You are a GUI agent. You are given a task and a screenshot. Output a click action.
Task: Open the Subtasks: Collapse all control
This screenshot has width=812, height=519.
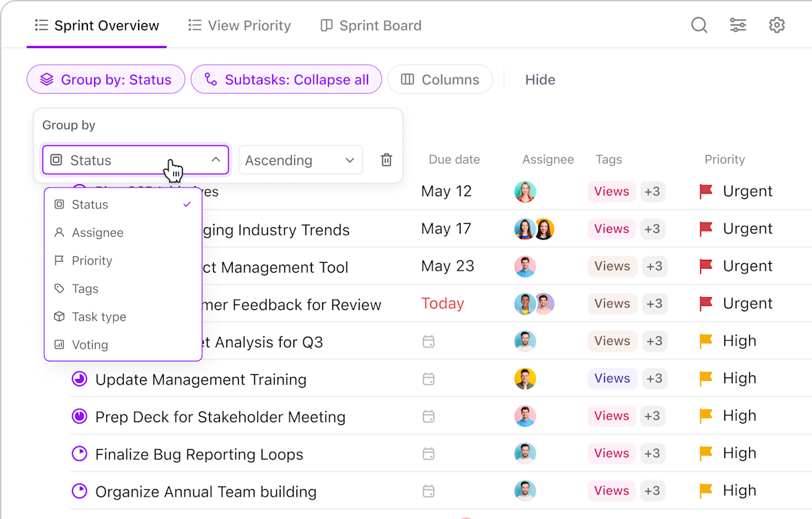tap(286, 79)
